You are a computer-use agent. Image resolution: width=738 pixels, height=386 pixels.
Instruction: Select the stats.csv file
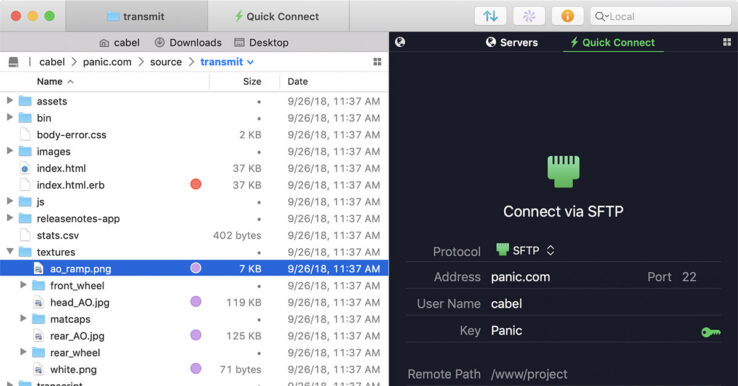194,235
